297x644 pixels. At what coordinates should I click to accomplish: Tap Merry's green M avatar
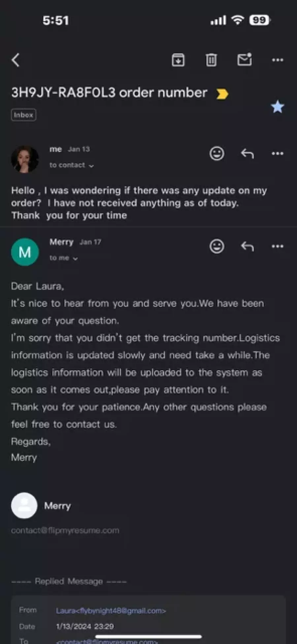(x=25, y=252)
